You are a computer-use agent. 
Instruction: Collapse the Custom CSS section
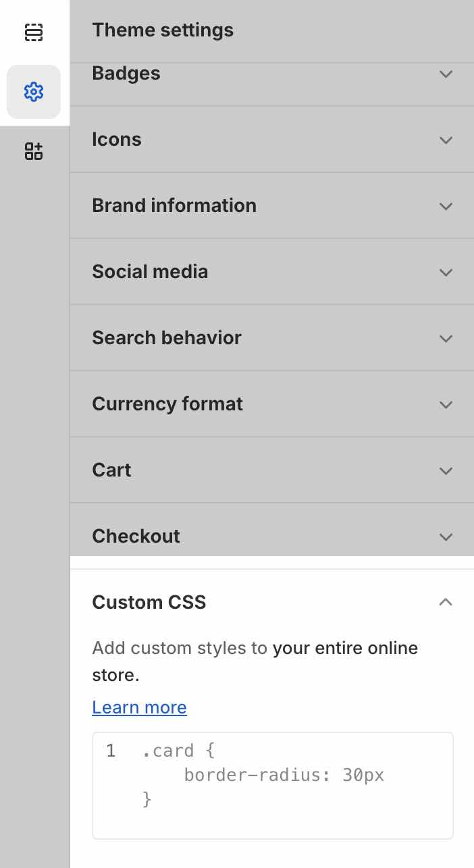pos(446,602)
